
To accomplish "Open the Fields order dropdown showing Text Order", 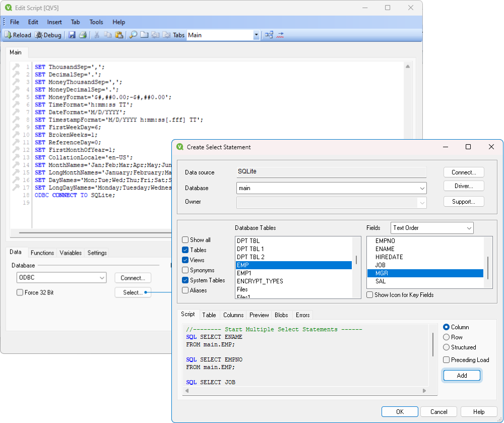I will coord(469,227).
